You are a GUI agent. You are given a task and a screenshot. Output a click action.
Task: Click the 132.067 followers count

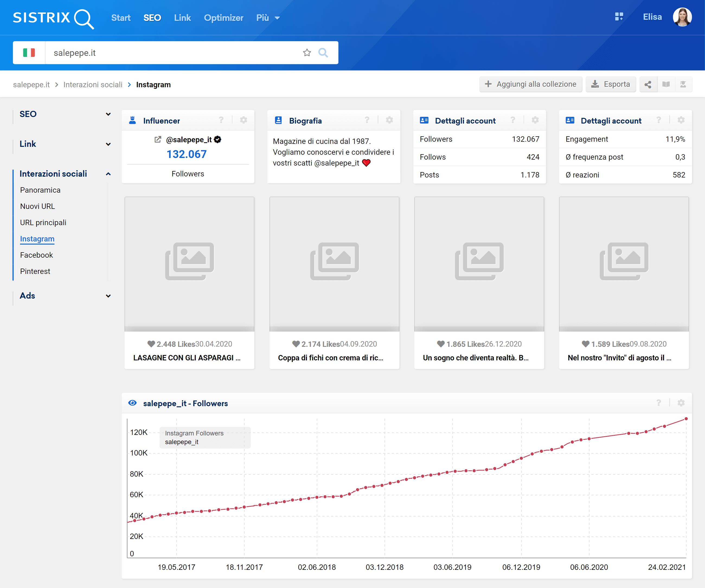click(x=187, y=154)
